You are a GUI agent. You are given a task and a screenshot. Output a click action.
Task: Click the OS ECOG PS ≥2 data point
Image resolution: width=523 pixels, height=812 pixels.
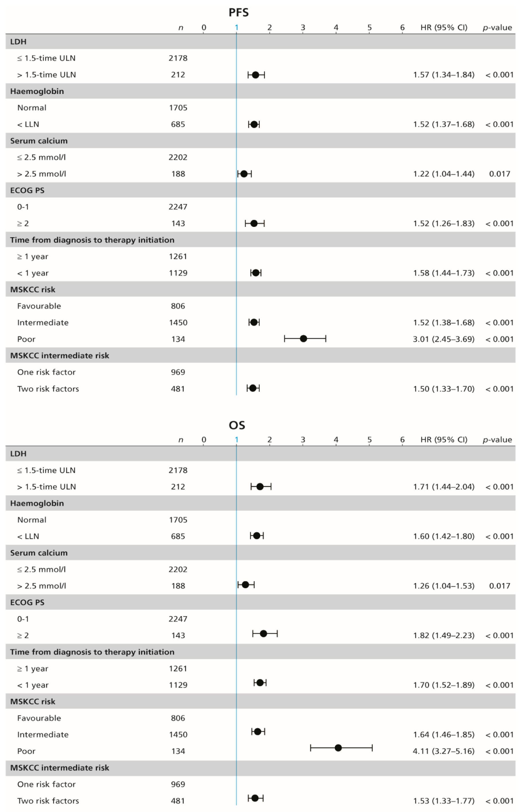pyautogui.click(x=263, y=633)
